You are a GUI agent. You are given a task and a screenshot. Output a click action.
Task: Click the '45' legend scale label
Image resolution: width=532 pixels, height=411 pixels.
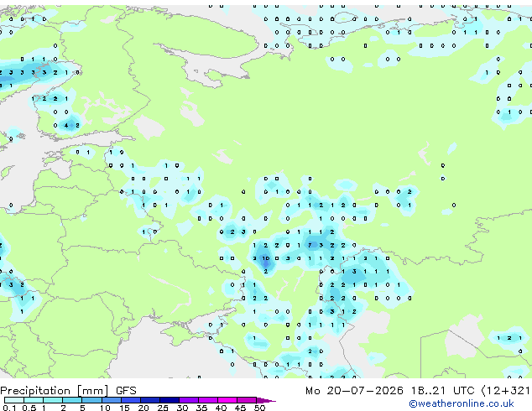click(241, 408)
